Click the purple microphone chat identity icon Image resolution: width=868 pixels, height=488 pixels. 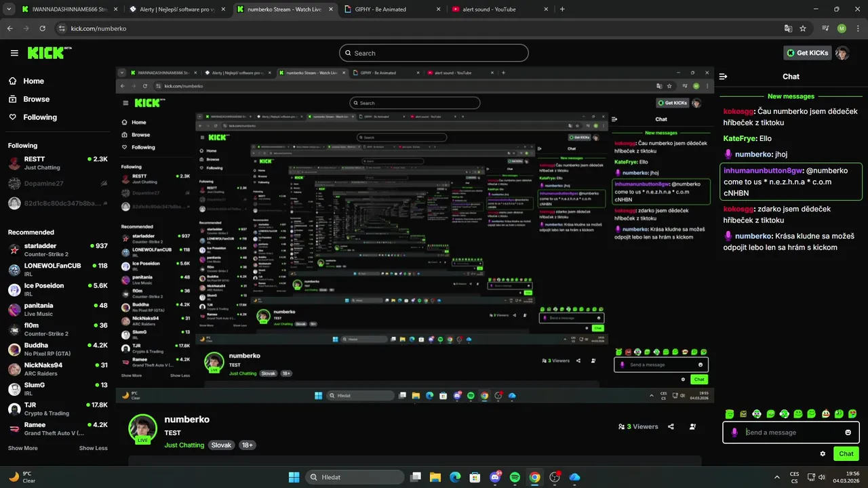(x=734, y=432)
